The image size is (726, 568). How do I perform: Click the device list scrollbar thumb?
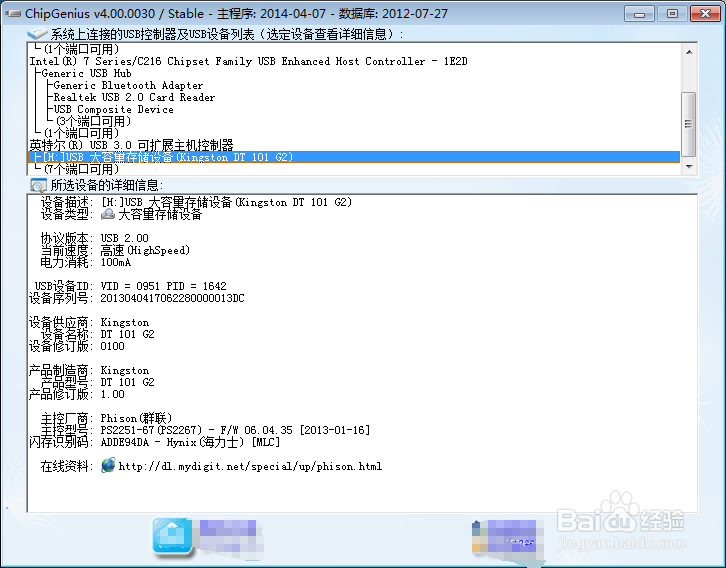689,124
